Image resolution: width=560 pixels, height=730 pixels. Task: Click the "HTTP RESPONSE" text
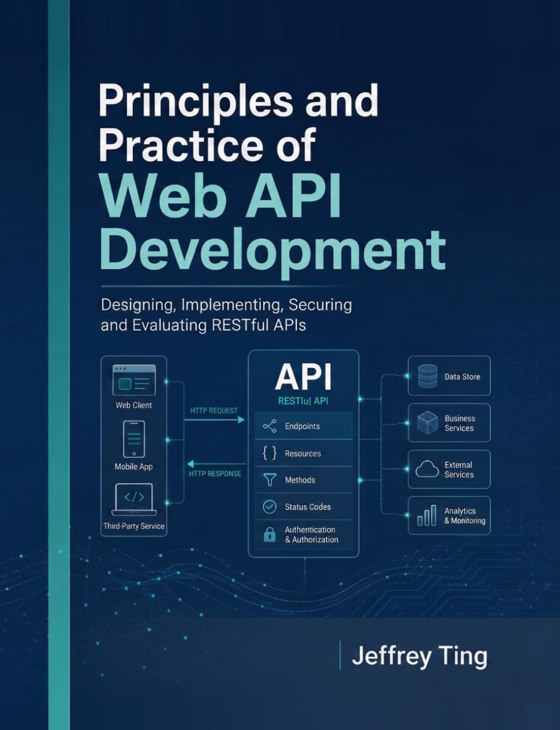(215, 473)
